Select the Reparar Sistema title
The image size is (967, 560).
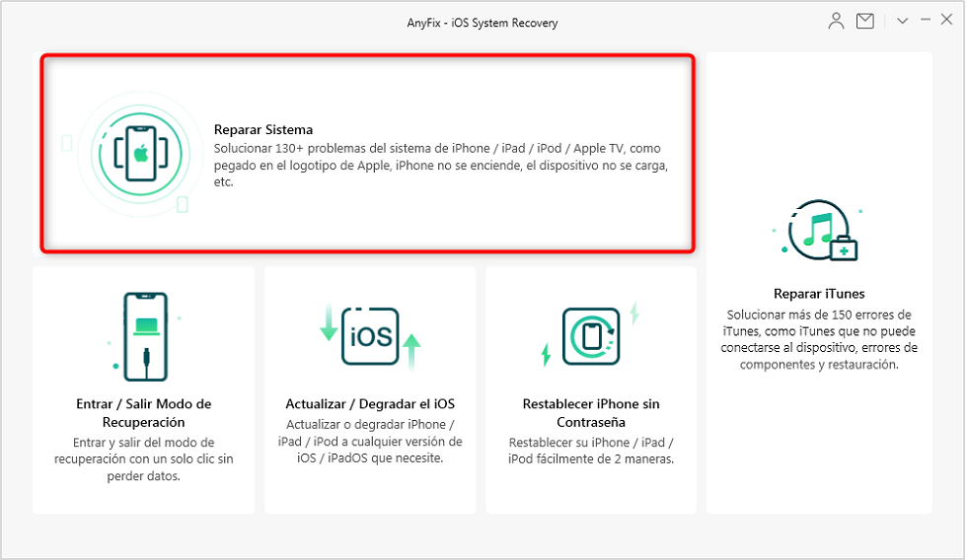[x=263, y=129]
